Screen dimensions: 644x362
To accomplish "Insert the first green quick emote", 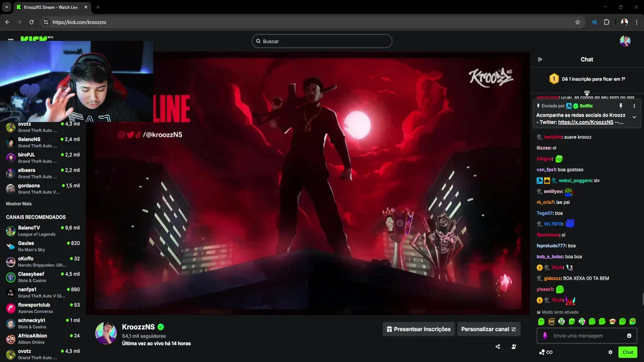I will click(x=541, y=321).
